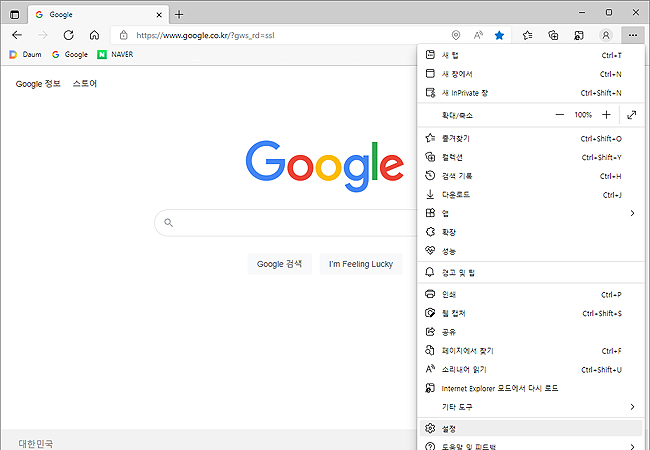The image size is (650, 450).
Task: Select Internet Explorer 모드에서 다시 로드
Action: click(531, 388)
